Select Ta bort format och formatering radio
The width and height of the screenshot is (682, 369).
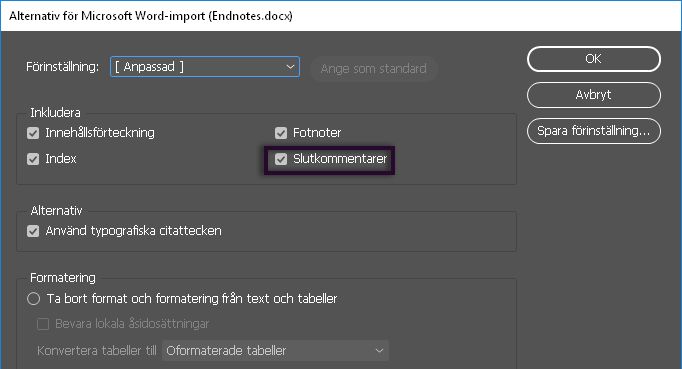point(33,299)
